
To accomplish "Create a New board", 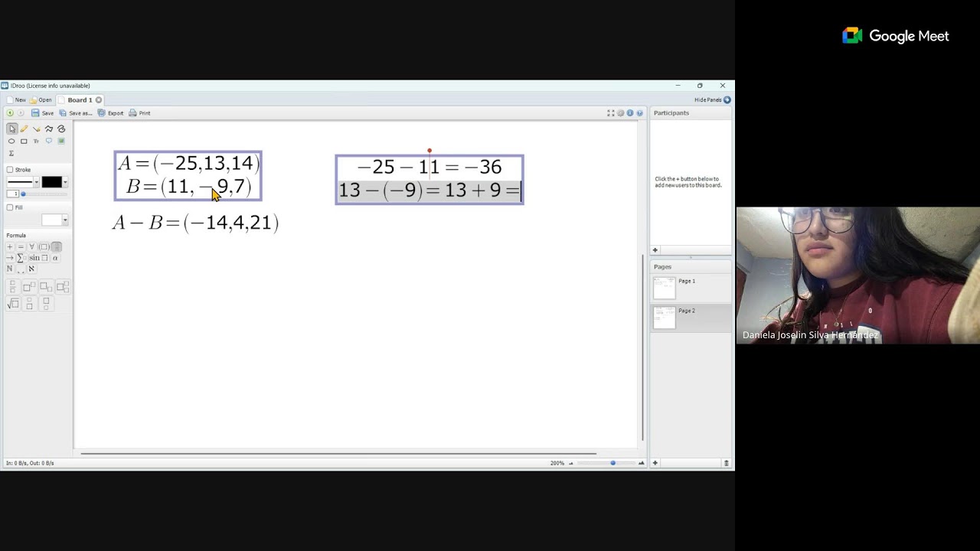I will 16,100.
